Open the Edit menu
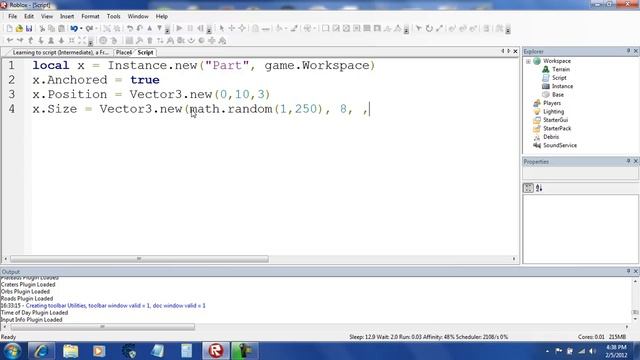This screenshot has width=640, height=360. [x=29, y=16]
